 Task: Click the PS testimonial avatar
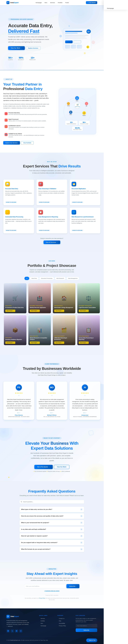pyautogui.click(x=19, y=387)
